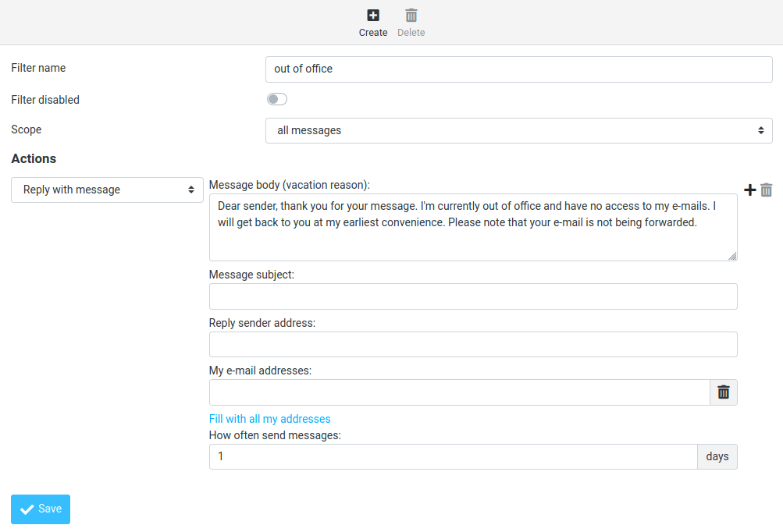Open the Scope dropdown showing all messages

click(519, 130)
